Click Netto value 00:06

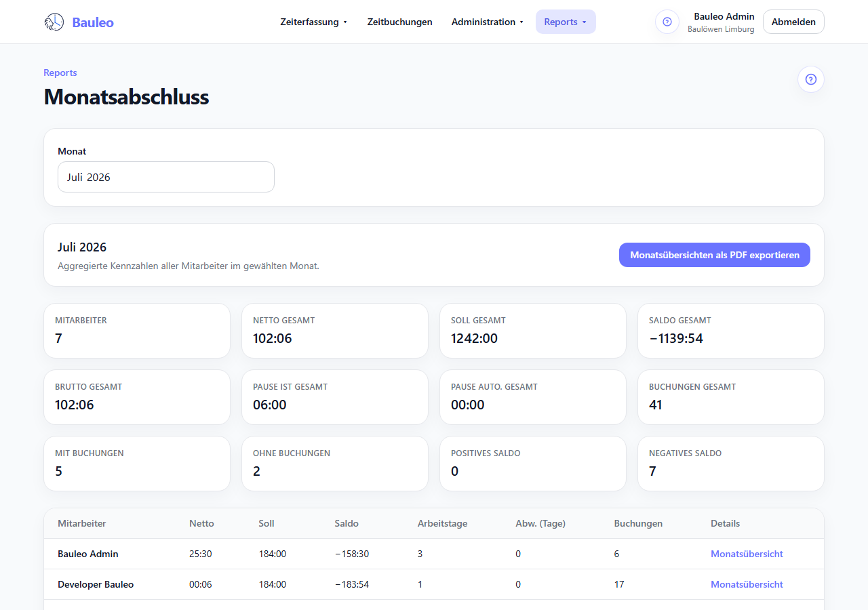coord(201,584)
